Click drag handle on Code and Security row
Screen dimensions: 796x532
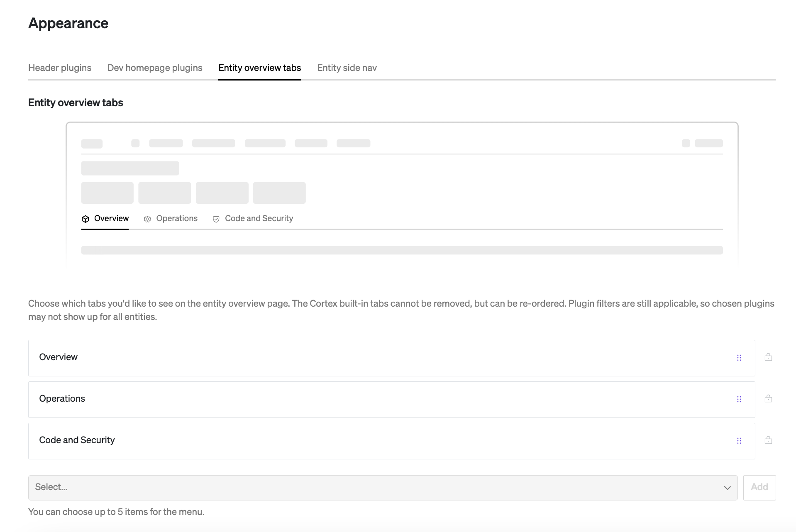point(739,441)
